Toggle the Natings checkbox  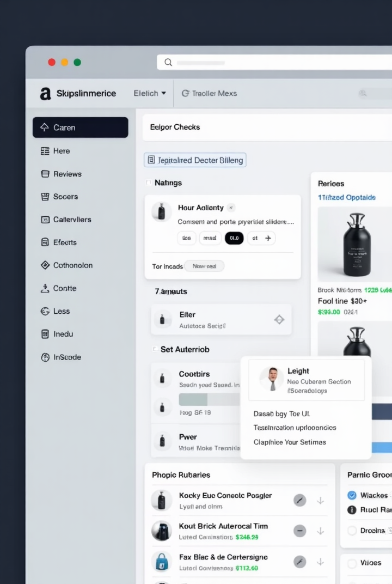(x=149, y=182)
